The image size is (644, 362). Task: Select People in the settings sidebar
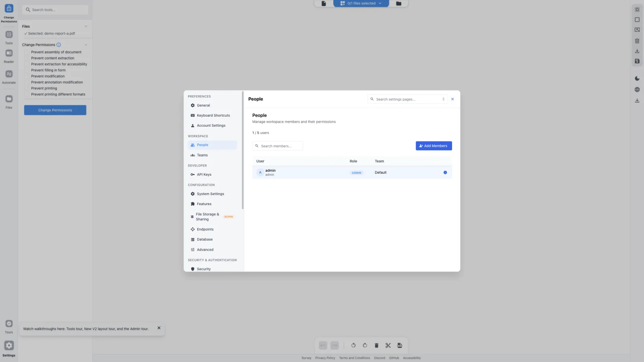212,145
